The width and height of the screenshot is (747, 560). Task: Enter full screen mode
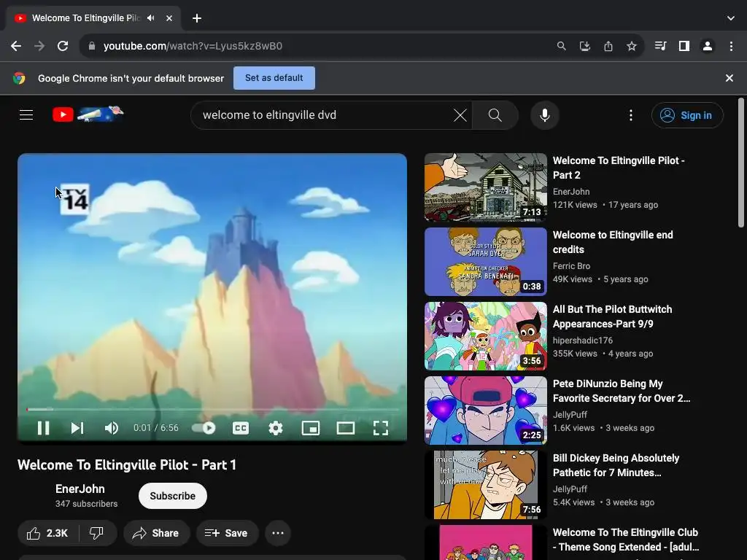(x=380, y=428)
